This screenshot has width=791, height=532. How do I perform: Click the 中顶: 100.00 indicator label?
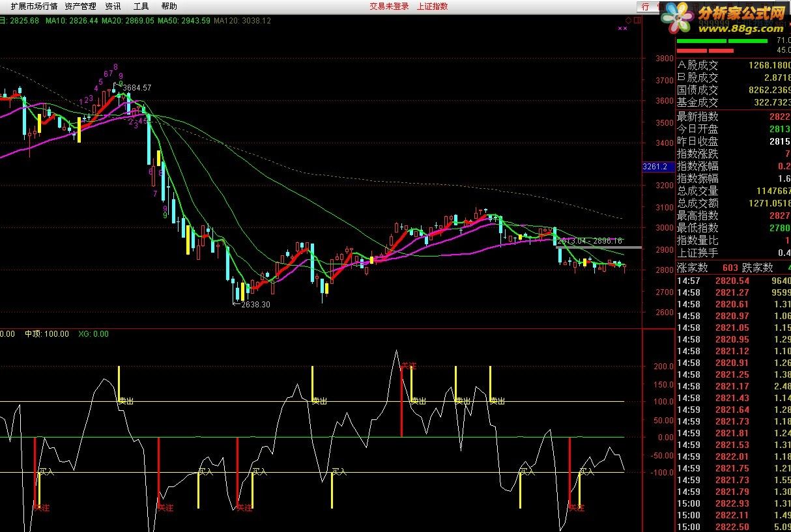[x=47, y=334]
